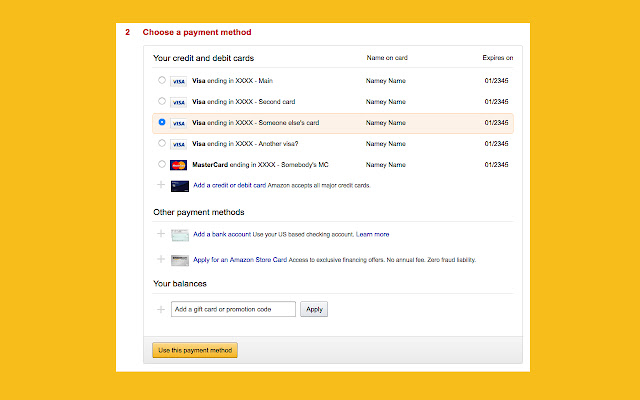Click the Amazon Store Card image icon
640x400 pixels.
(180, 260)
